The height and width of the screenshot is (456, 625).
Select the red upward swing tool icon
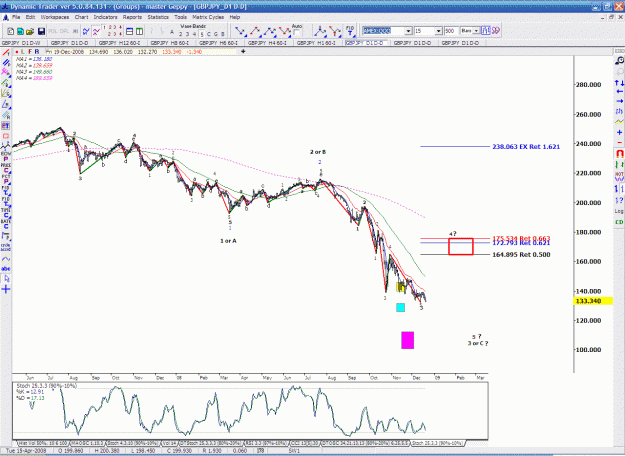tap(255, 31)
